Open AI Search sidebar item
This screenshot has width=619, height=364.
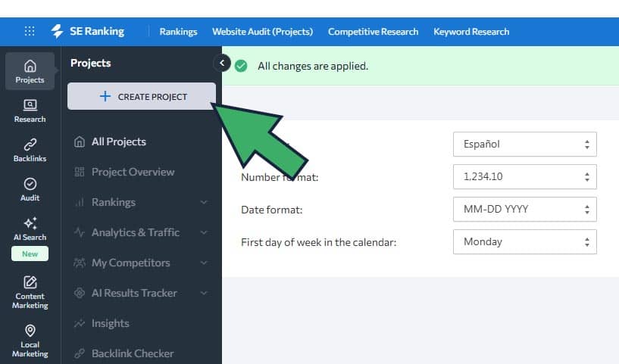[30, 229]
